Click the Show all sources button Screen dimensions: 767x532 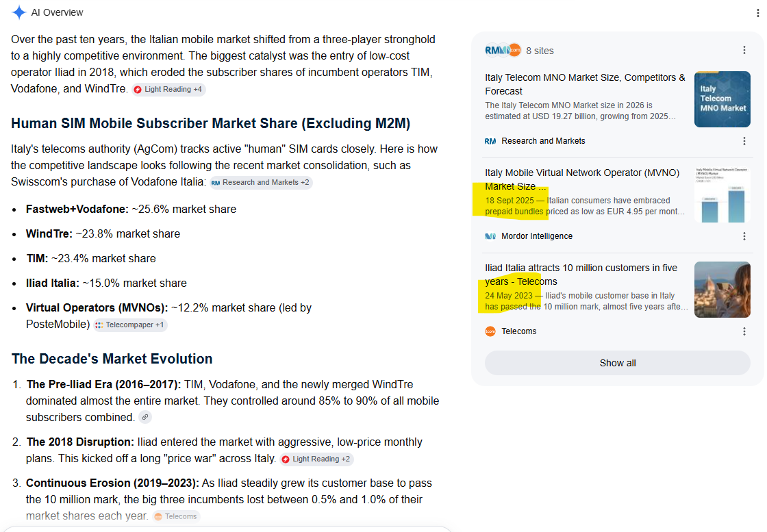[x=617, y=363]
